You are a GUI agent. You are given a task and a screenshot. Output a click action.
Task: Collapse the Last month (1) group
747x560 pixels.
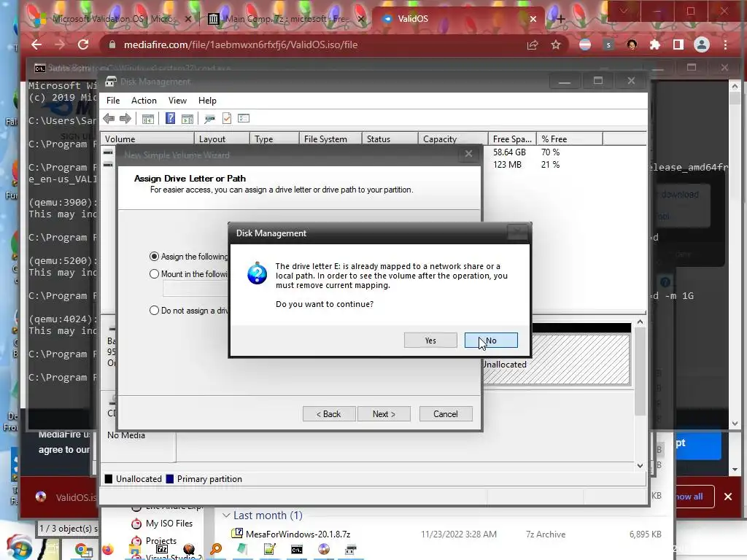227,516
